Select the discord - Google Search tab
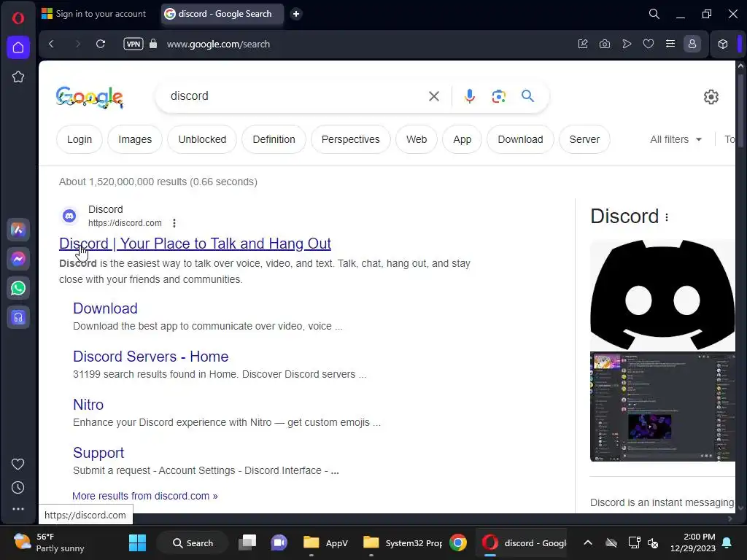The width and height of the screenshot is (747, 560). 222,14
